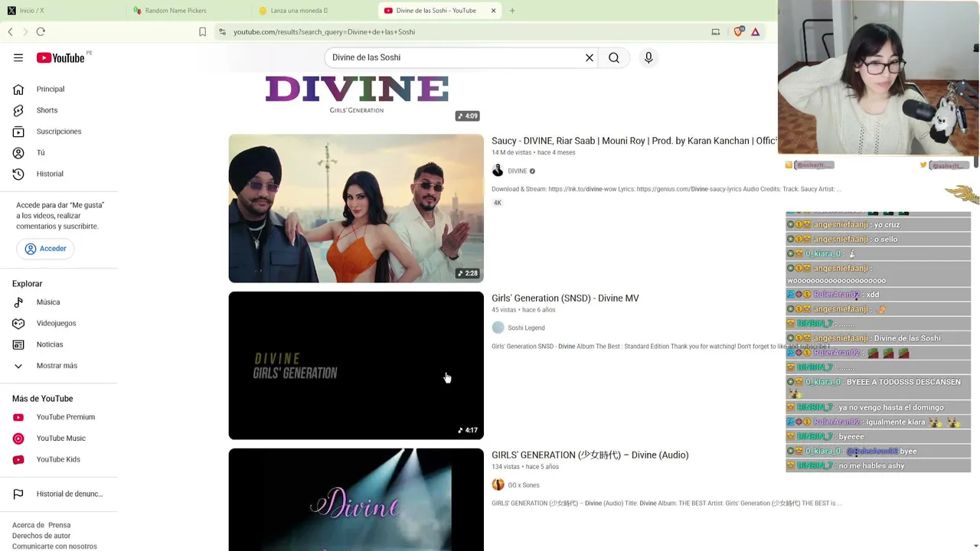This screenshot has width=980, height=551.
Task: Open Shorts in the sidebar
Action: pyautogui.click(x=47, y=110)
